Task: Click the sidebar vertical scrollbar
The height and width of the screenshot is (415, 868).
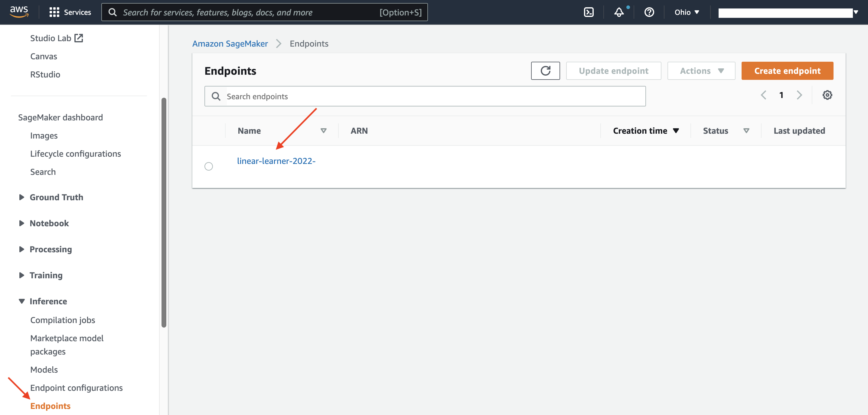Action: (164, 212)
